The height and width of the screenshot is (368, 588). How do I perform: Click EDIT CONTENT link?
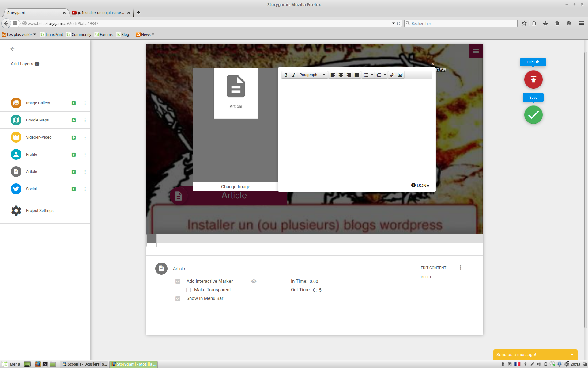click(x=433, y=268)
